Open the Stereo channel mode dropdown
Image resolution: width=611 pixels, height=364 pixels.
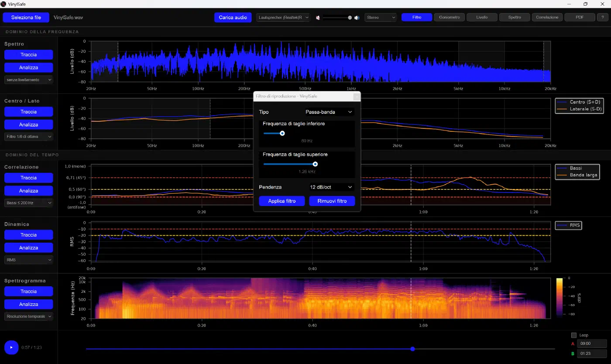[x=381, y=17]
